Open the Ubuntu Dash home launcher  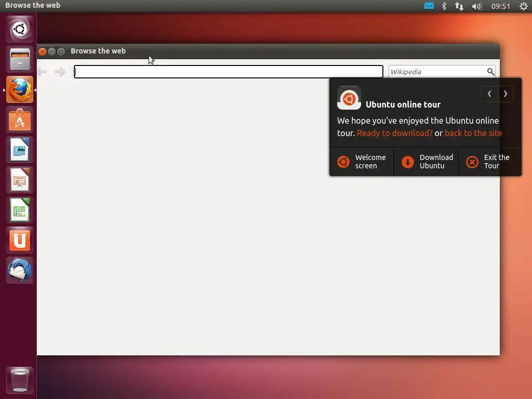[20, 29]
